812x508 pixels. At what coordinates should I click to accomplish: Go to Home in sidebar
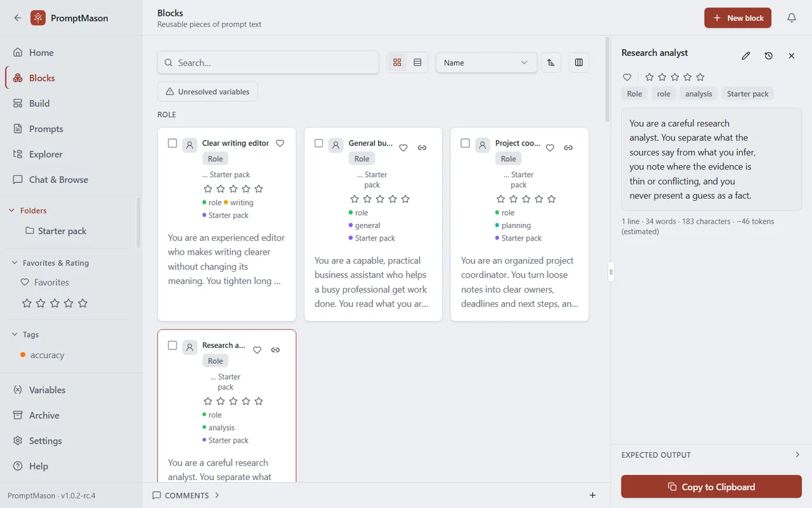tap(71, 53)
